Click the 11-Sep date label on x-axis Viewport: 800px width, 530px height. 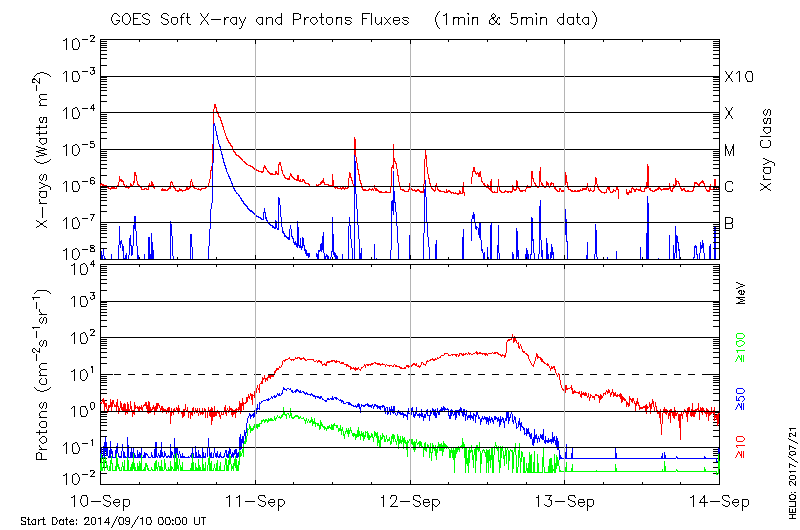(x=255, y=500)
